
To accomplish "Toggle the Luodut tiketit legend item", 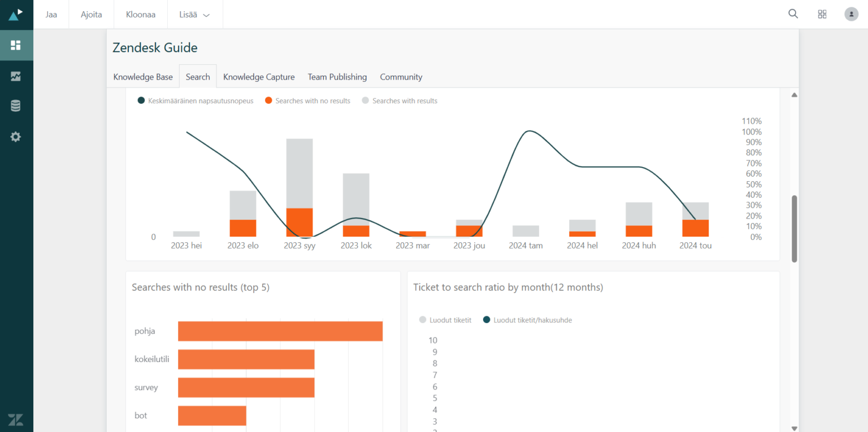I will [445, 320].
